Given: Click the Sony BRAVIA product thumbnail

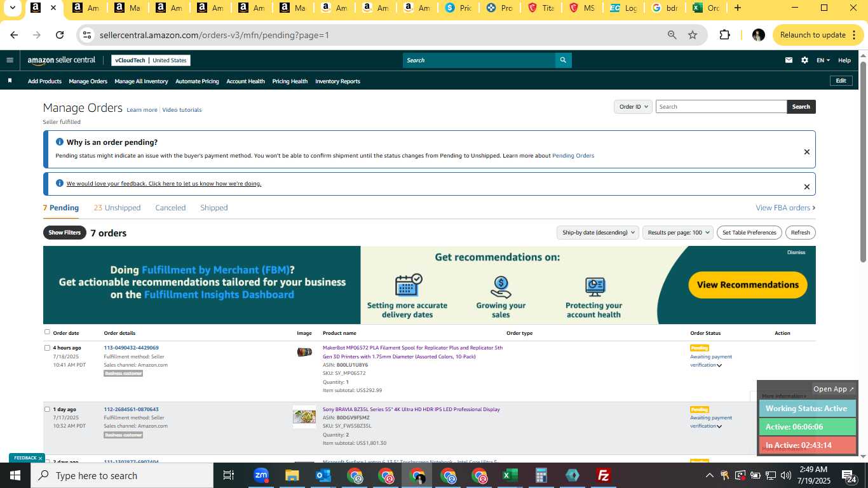Looking at the screenshot, I should tap(304, 417).
